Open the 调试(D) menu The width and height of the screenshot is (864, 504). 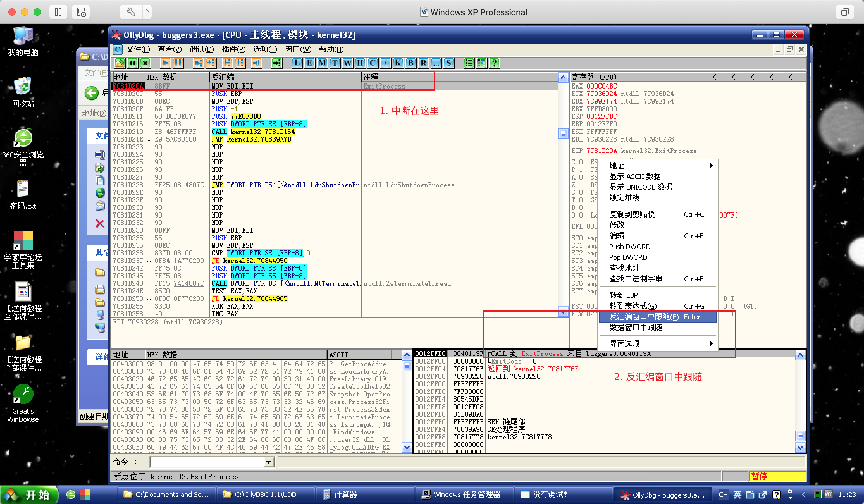(x=201, y=49)
